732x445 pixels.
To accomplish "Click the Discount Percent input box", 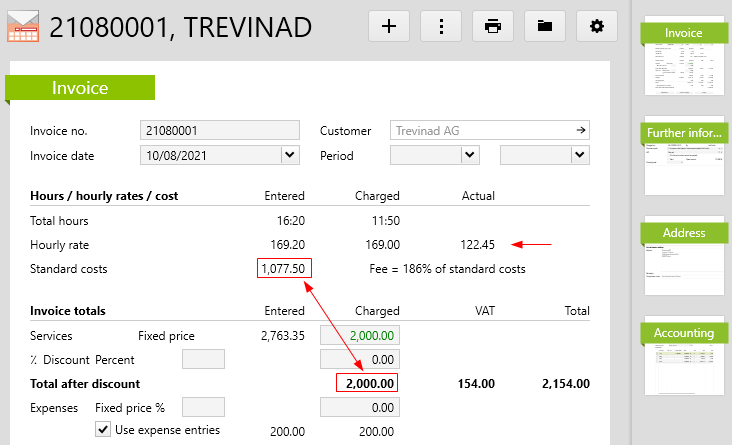I will (x=203, y=359).
